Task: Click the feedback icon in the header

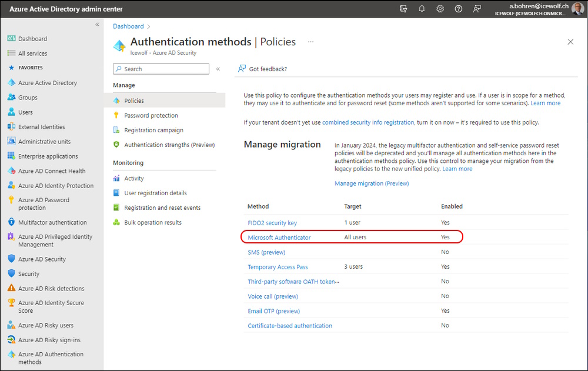Action: click(477, 9)
